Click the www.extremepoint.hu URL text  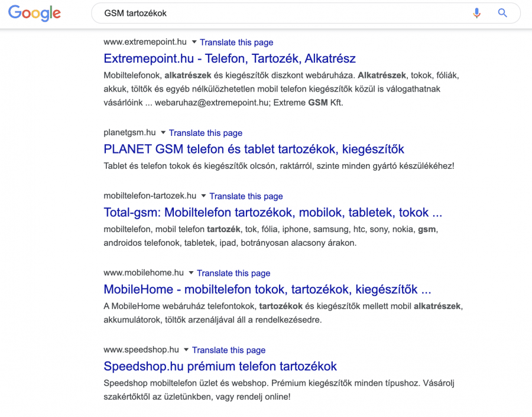coord(145,43)
